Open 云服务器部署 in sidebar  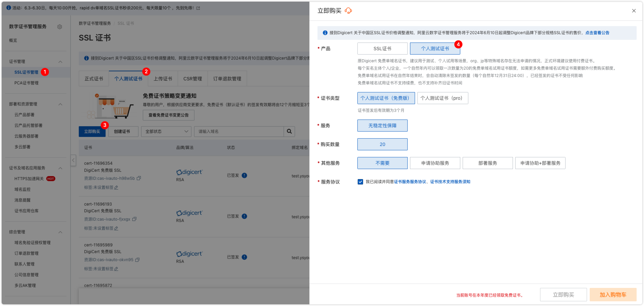click(26, 136)
